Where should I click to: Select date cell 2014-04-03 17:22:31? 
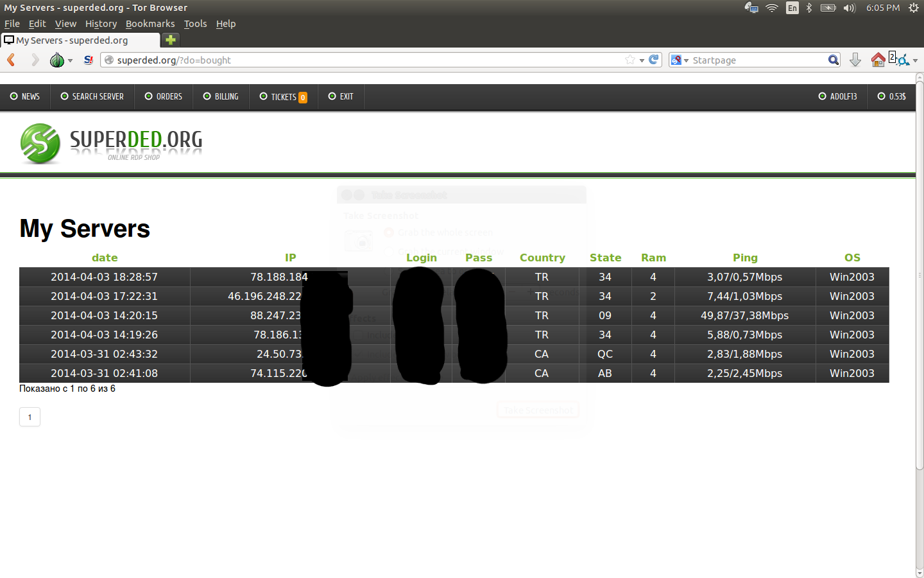(x=105, y=296)
